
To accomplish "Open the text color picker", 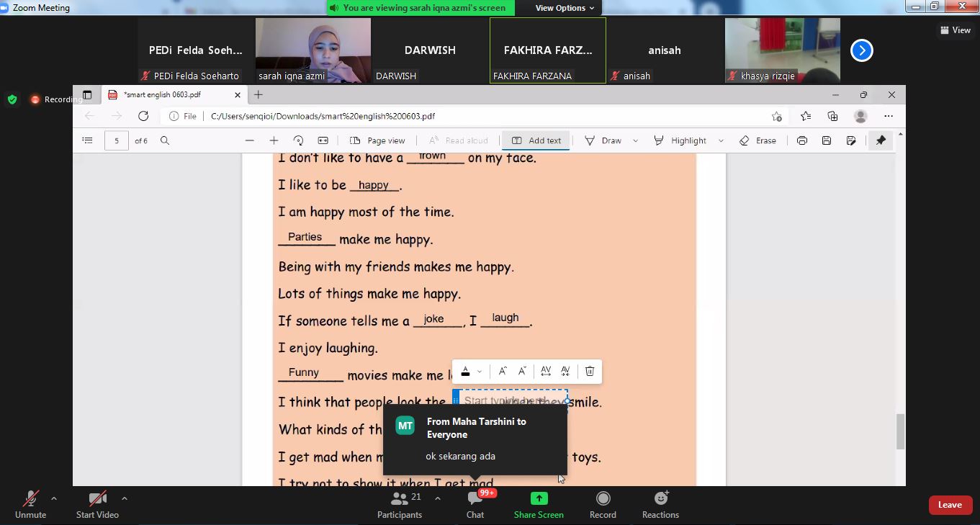I will tap(466, 372).
